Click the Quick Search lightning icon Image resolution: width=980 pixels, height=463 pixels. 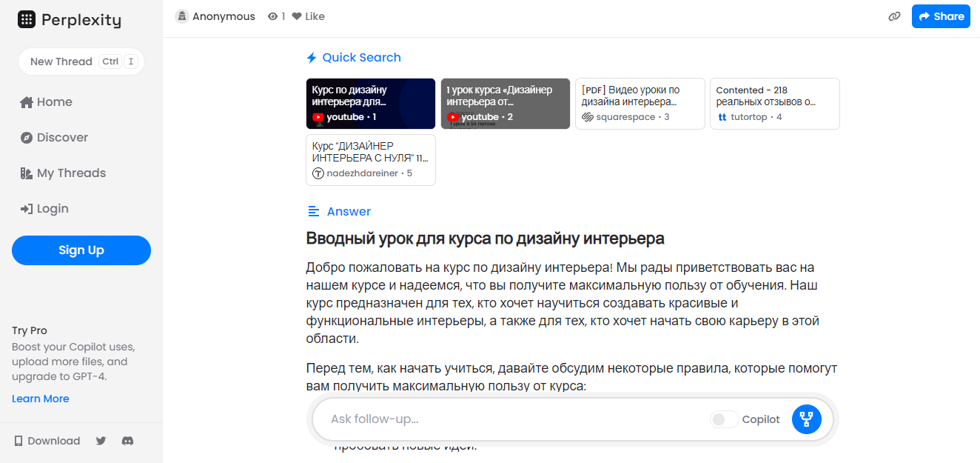click(312, 57)
